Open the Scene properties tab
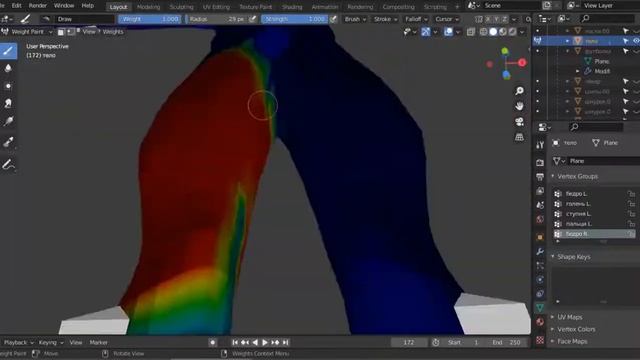The height and width of the screenshot is (360, 640). [540, 205]
